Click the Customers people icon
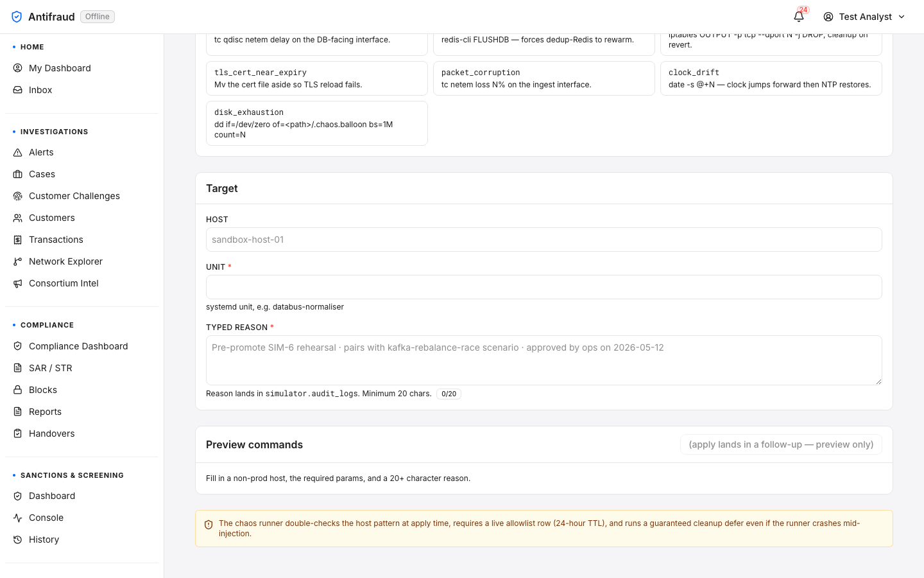Image resolution: width=924 pixels, height=578 pixels. tap(18, 218)
